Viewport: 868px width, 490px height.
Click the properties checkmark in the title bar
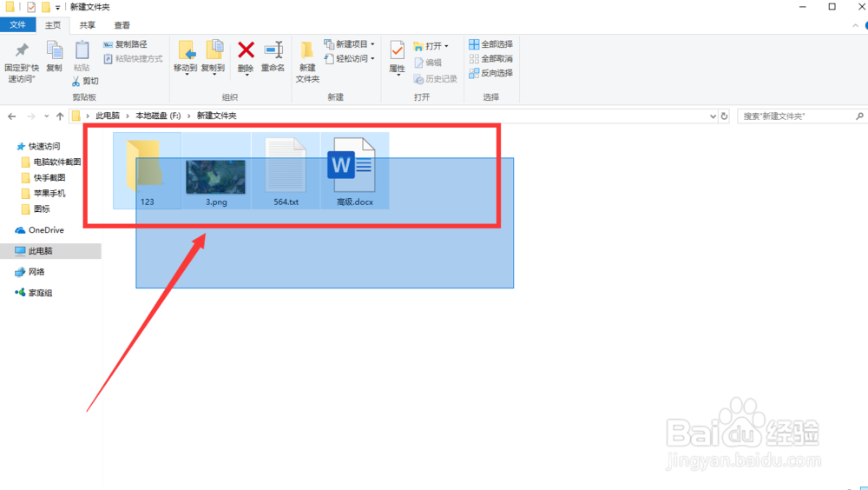(x=31, y=7)
